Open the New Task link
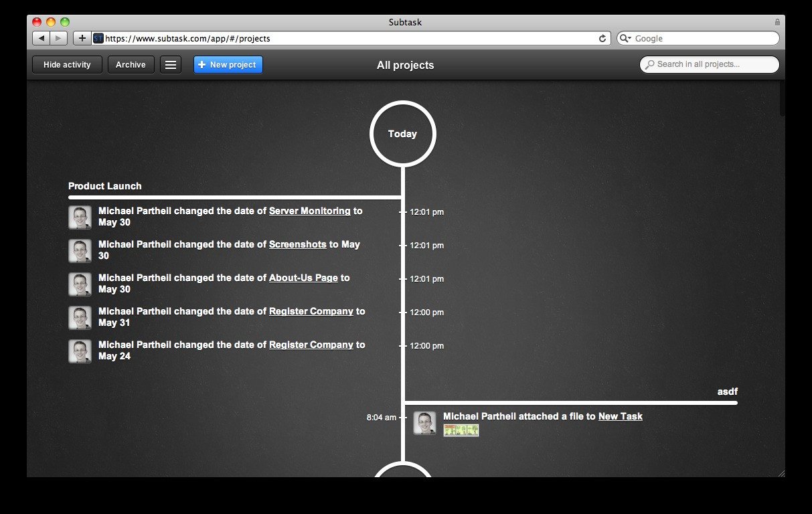Viewport: 812px width, 514px height. [621, 416]
